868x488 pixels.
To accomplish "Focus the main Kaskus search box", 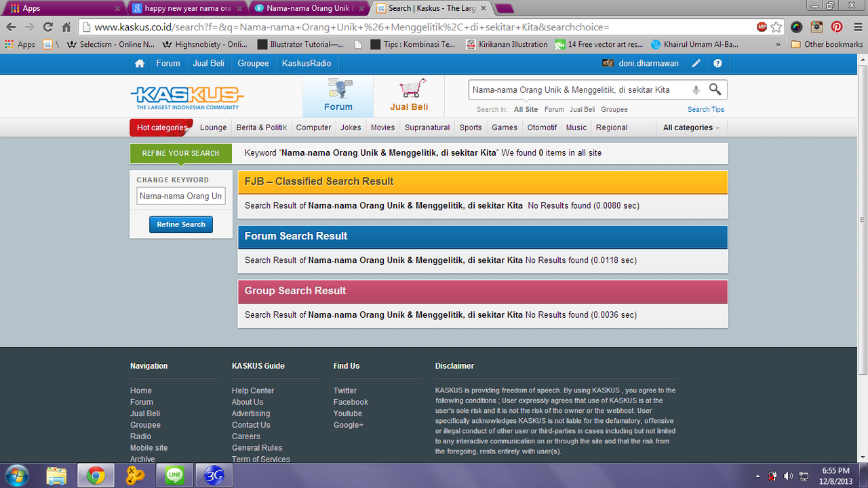I will (578, 89).
